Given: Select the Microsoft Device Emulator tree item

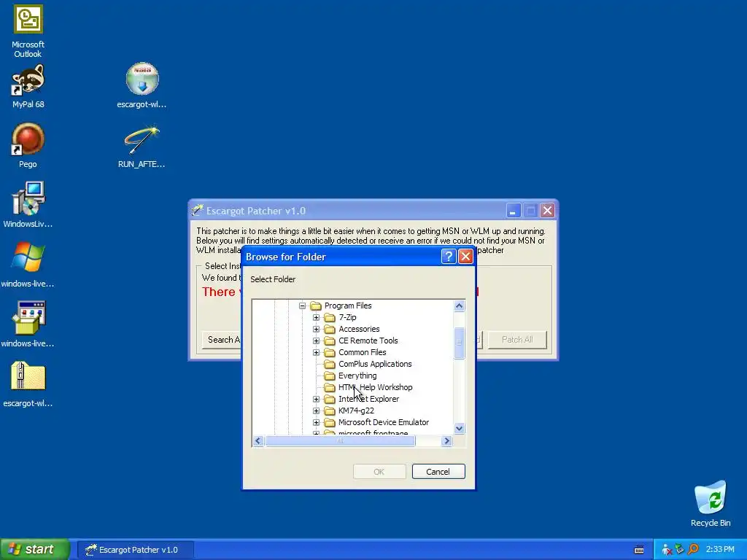Looking at the screenshot, I should (x=384, y=422).
